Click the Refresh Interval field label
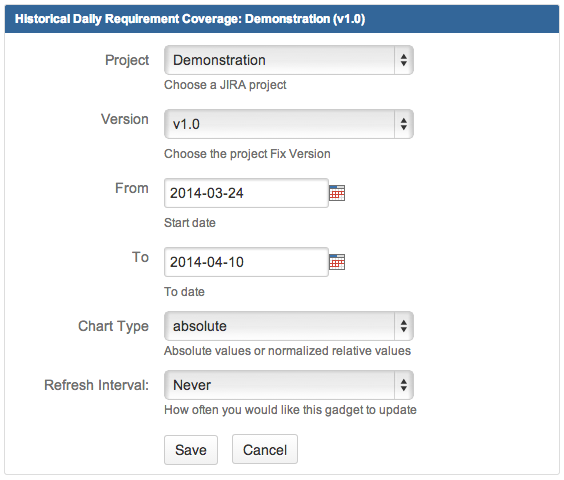 pos(96,385)
